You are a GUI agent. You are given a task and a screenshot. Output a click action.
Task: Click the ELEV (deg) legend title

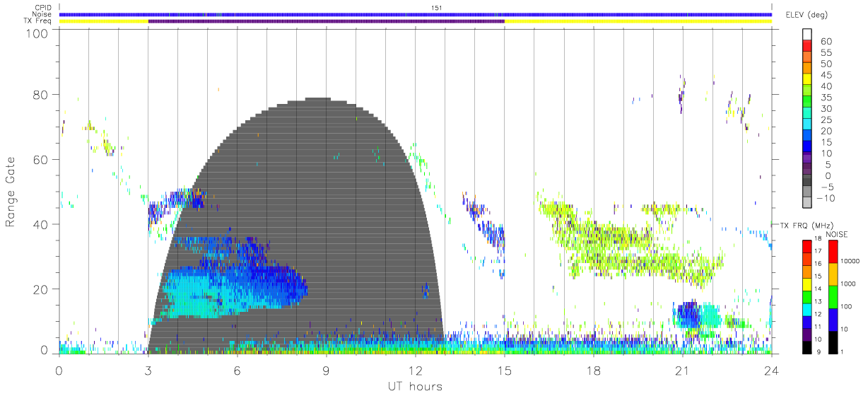(807, 15)
